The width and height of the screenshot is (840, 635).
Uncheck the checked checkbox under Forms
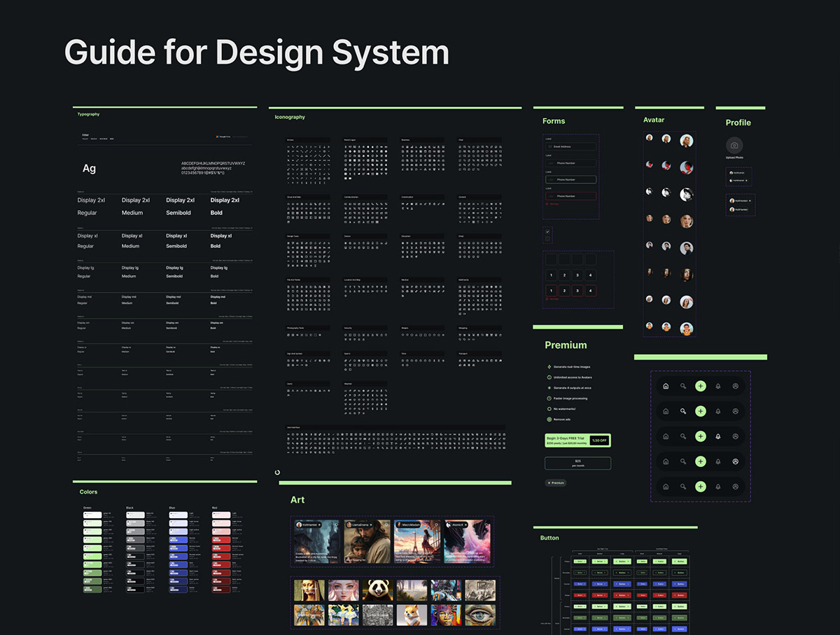pos(547,231)
